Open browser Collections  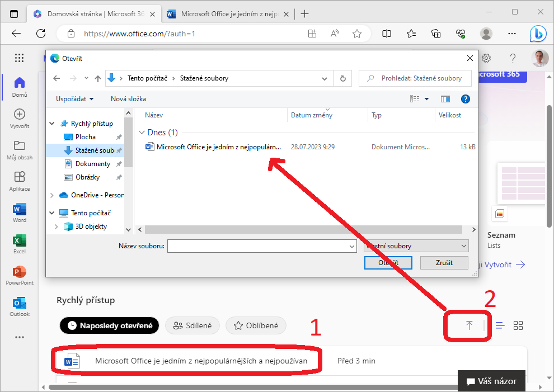tap(436, 34)
